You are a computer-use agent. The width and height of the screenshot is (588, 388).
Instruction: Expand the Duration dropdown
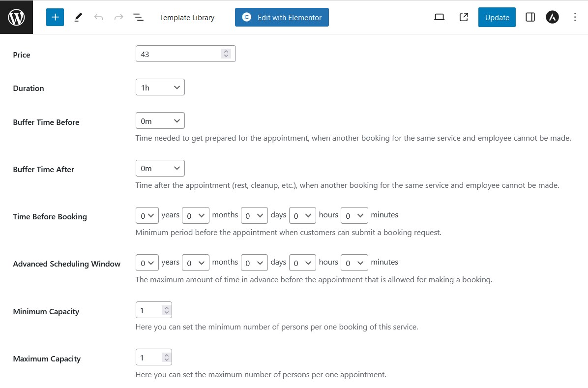(x=160, y=88)
